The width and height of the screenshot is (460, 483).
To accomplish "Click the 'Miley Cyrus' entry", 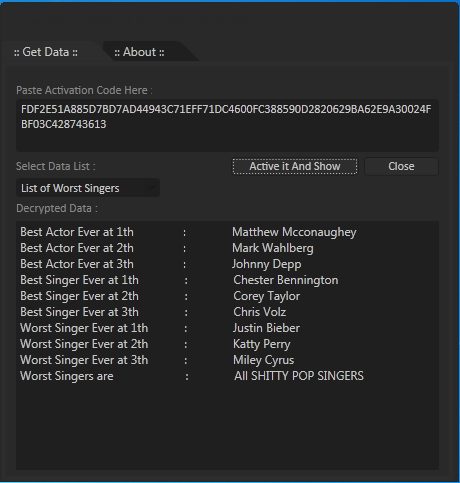I will [264, 360].
